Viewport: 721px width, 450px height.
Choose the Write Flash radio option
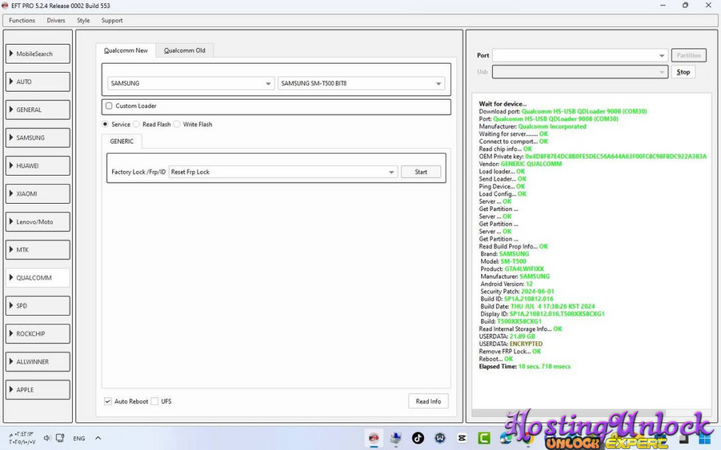pyautogui.click(x=178, y=124)
